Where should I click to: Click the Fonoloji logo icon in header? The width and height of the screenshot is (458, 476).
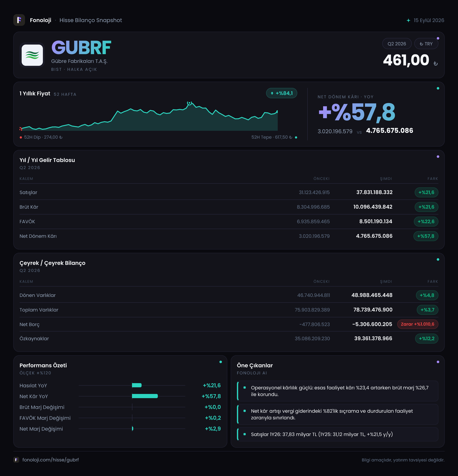coord(19,20)
